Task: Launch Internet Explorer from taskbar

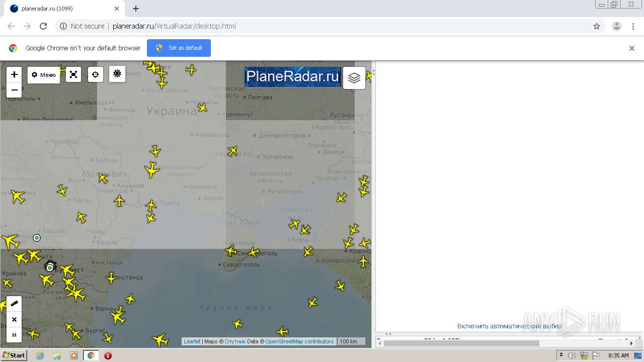Action: tap(40, 355)
